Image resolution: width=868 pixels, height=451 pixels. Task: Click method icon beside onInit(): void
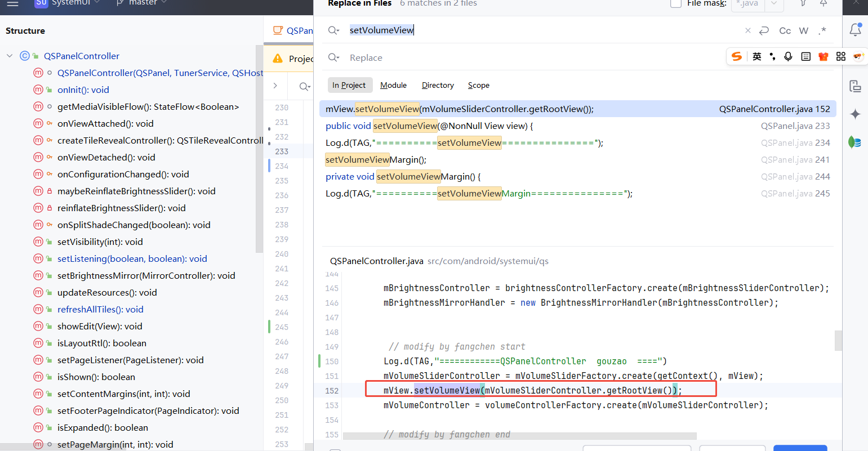pos(38,90)
